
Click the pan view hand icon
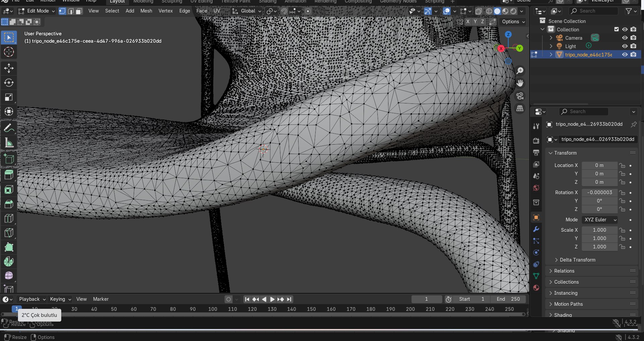point(520,83)
